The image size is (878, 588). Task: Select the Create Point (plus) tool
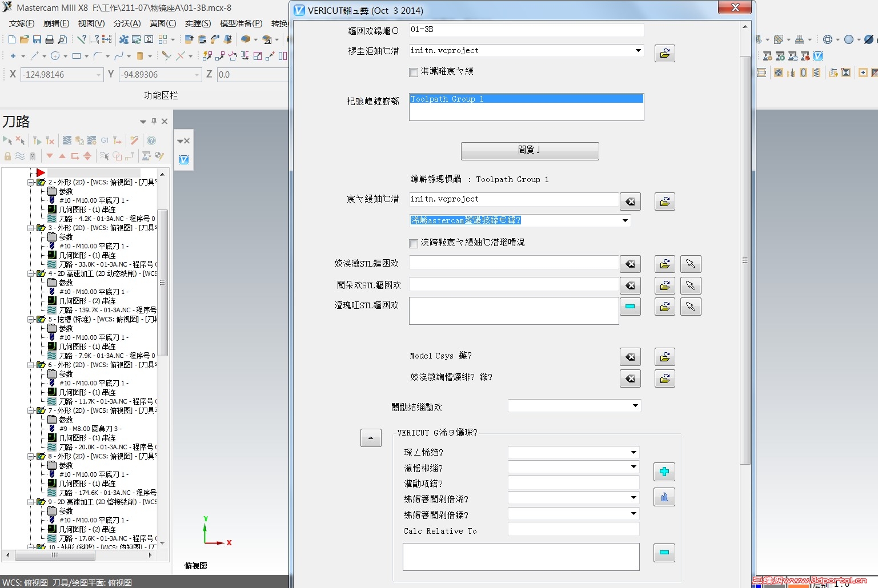(13, 56)
